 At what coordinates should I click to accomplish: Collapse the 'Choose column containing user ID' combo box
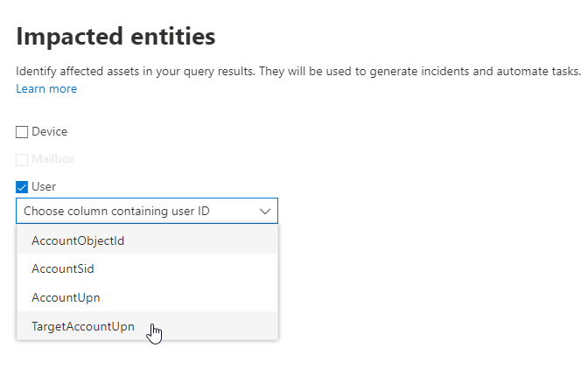coord(147,211)
